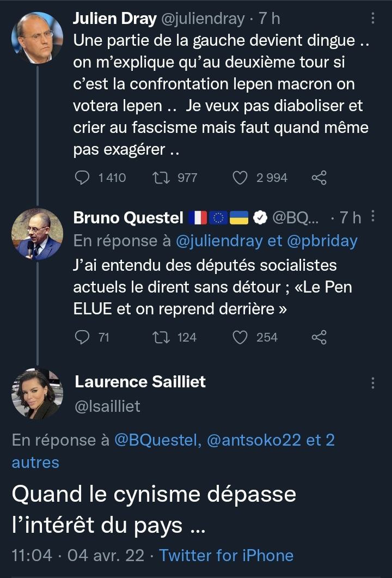
Task: Like Julien Dray's tweet
Action: tap(240, 178)
